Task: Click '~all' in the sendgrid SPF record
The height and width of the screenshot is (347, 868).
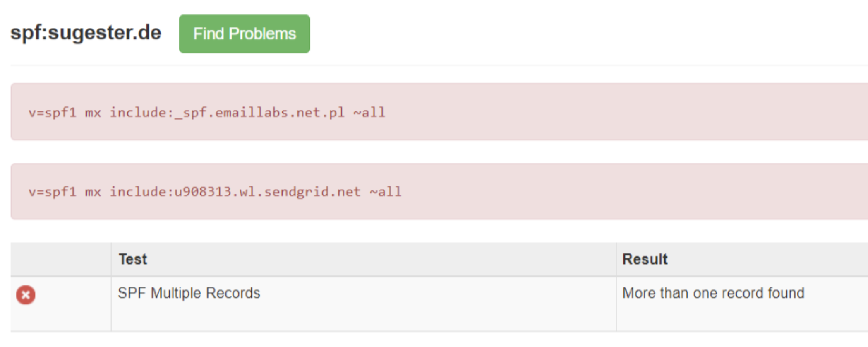Action: (x=385, y=192)
